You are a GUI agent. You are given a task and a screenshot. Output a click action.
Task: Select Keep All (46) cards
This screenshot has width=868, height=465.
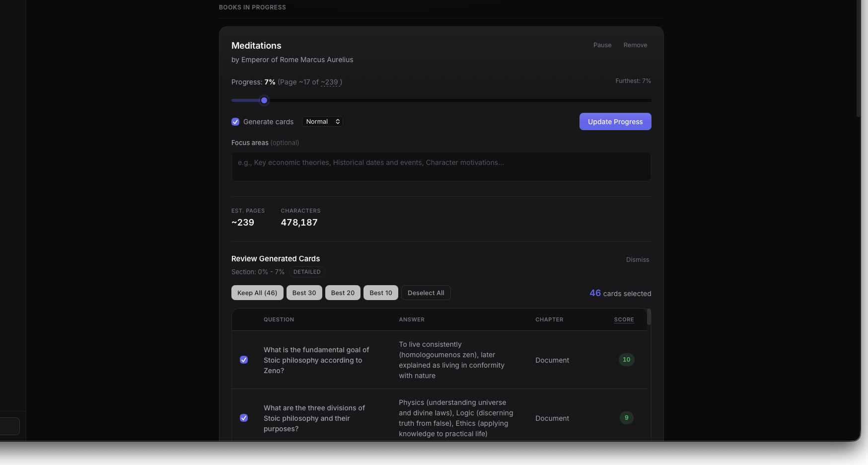coord(257,293)
